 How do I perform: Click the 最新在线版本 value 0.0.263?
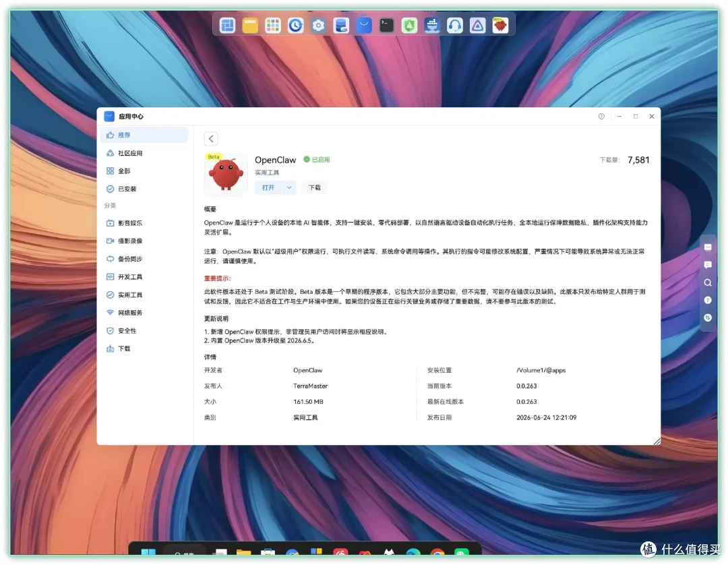(526, 402)
